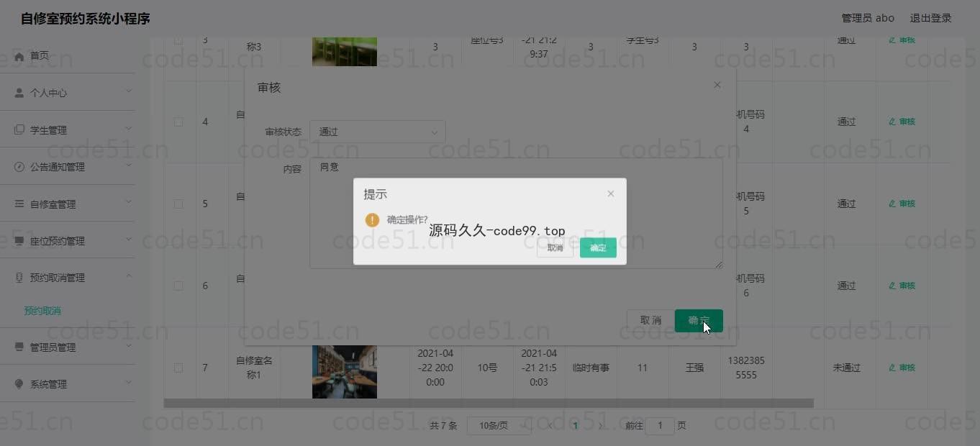Click the 临时有事 reason cell

[591, 368]
